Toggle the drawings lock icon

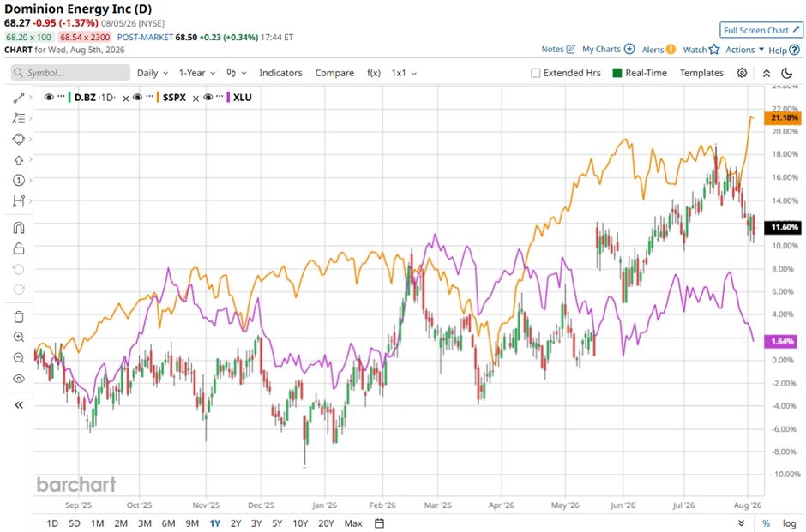pos(19,248)
